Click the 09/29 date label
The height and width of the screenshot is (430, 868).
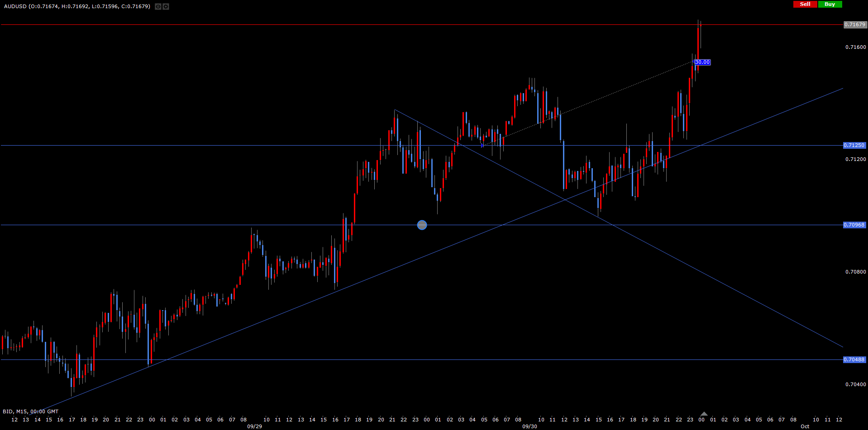click(254, 426)
